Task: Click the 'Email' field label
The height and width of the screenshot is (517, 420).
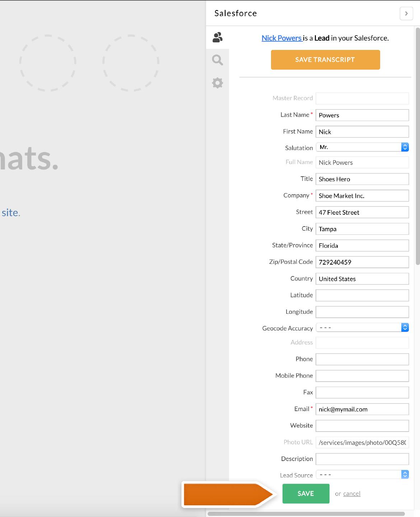Action: tap(302, 409)
